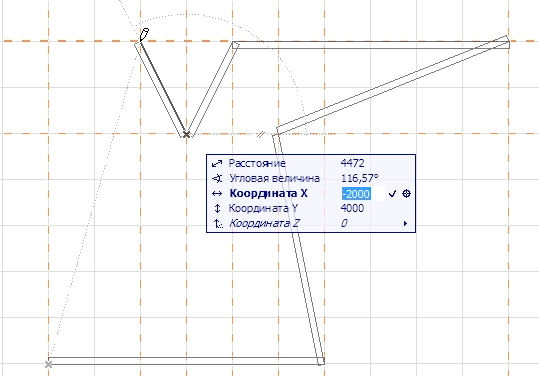
Task: Click the Координата Y value 4000
Action: pyautogui.click(x=352, y=209)
